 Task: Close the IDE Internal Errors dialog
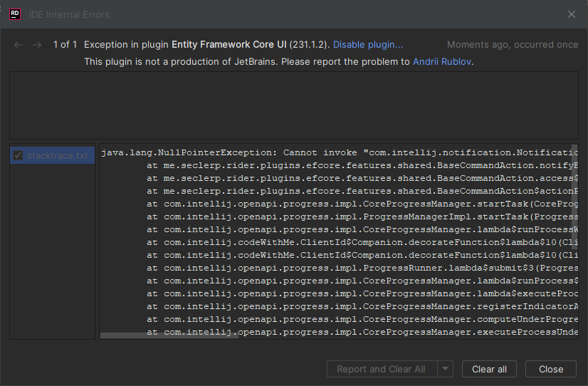coord(571,14)
